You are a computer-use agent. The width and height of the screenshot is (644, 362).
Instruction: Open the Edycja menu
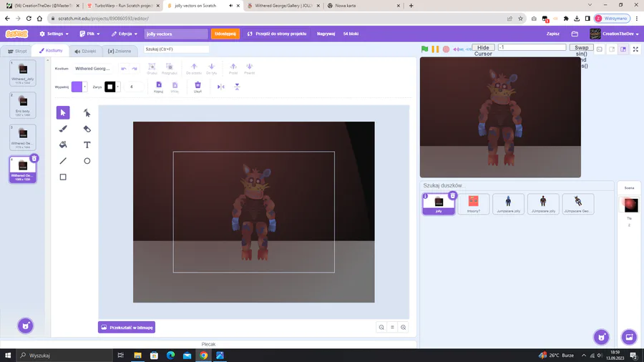coord(124,34)
